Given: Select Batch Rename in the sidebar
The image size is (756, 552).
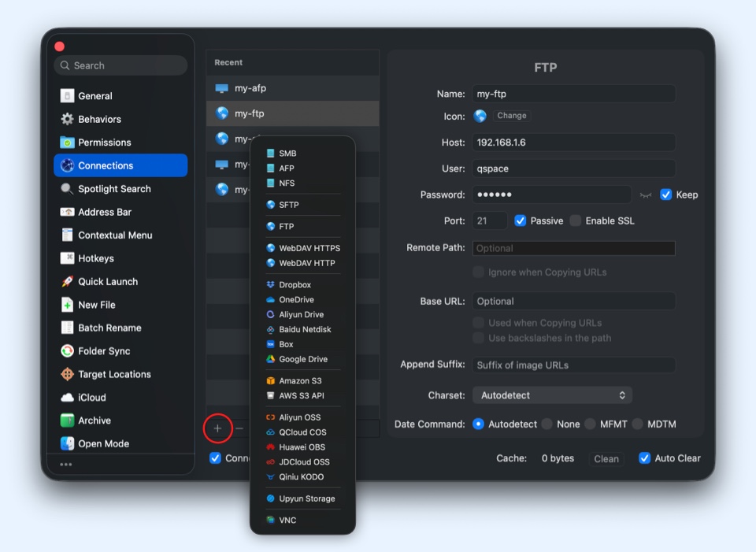Looking at the screenshot, I should pos(109,328).
